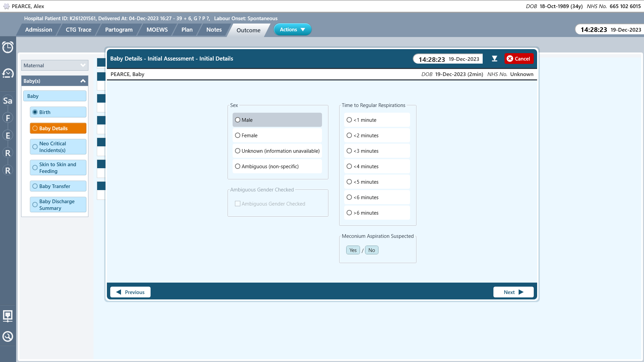Choose <1 minute respirations option
Image resolution: width=644 pixels, height=362 pixels.
click(377, 120)
